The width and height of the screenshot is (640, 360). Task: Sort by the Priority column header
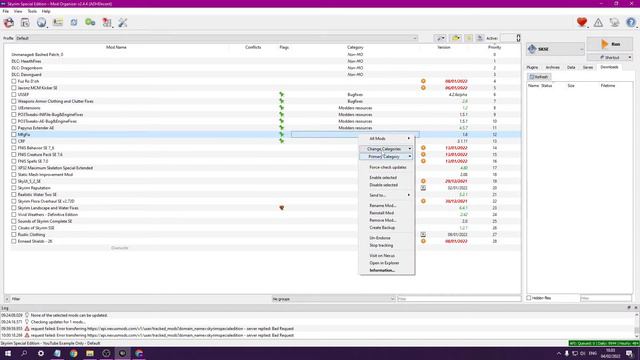pyautogui.click(x=494, y=47)
